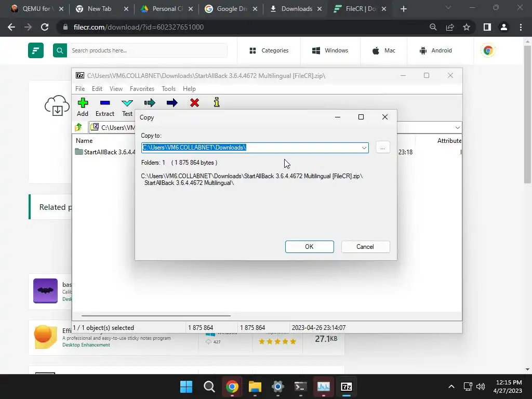Click the green search icon on FileCR

click(60, 50)
